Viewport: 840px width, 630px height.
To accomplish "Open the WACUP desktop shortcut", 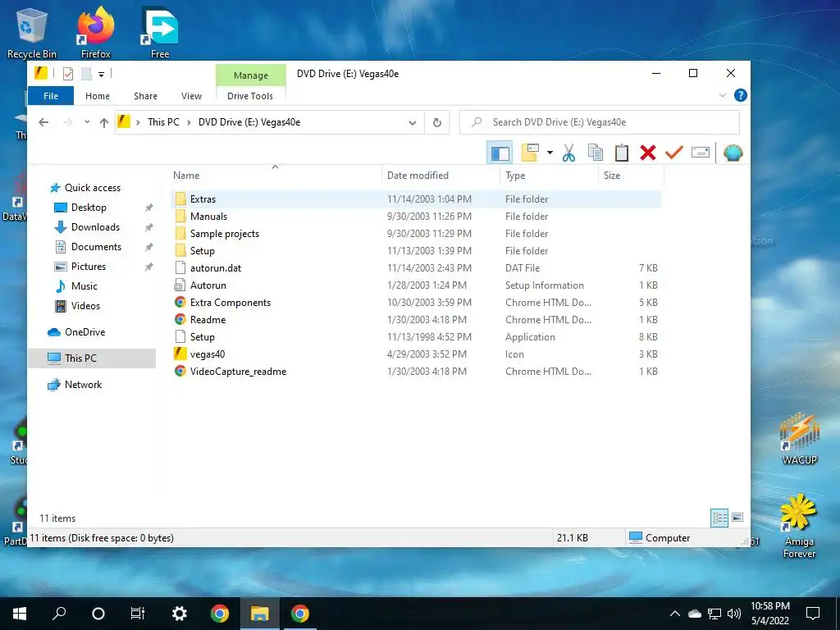I will click(x=799, y=439).
